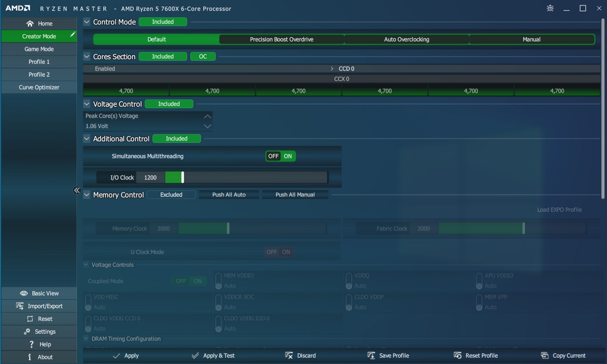Click the Reset square icon in sidebar
607x364 pixels.
pos(30,319)
